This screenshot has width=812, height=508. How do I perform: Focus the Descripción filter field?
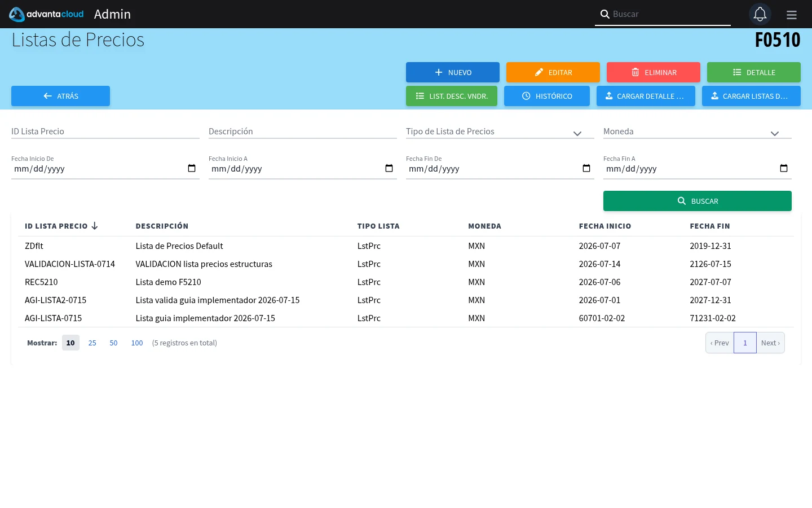click(303, 132)
